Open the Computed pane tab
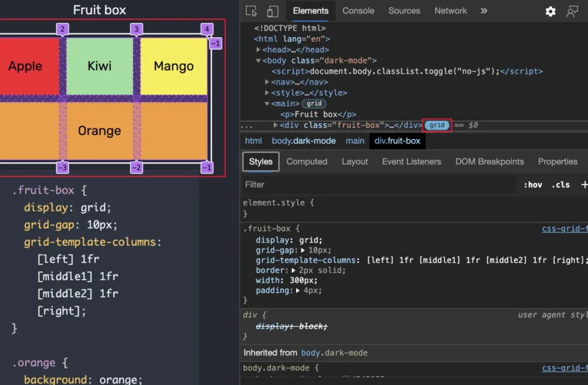The image size is (588, 385). pyautogui.click(x=307, y=161)
